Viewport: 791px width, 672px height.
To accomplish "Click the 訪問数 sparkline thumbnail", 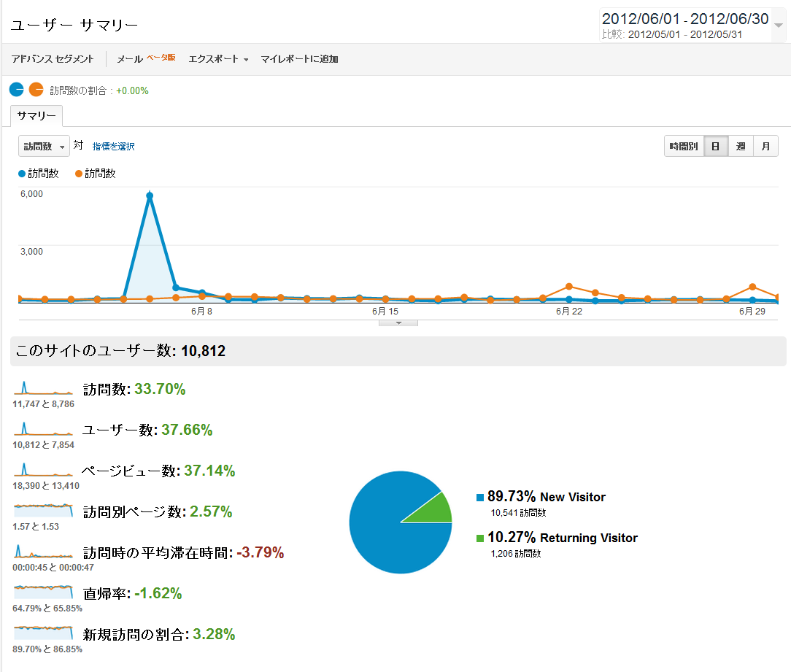I will tap(43, 387).
